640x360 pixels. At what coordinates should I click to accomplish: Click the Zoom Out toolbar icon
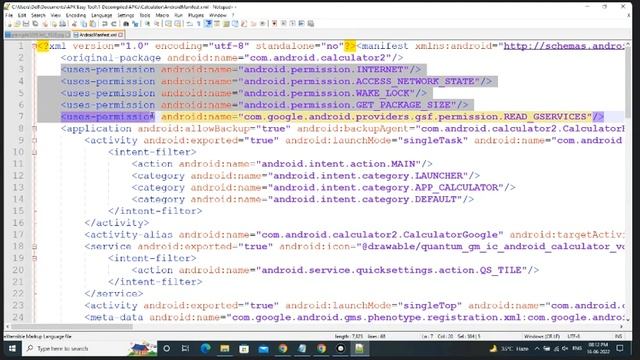[x=157, y=24]
